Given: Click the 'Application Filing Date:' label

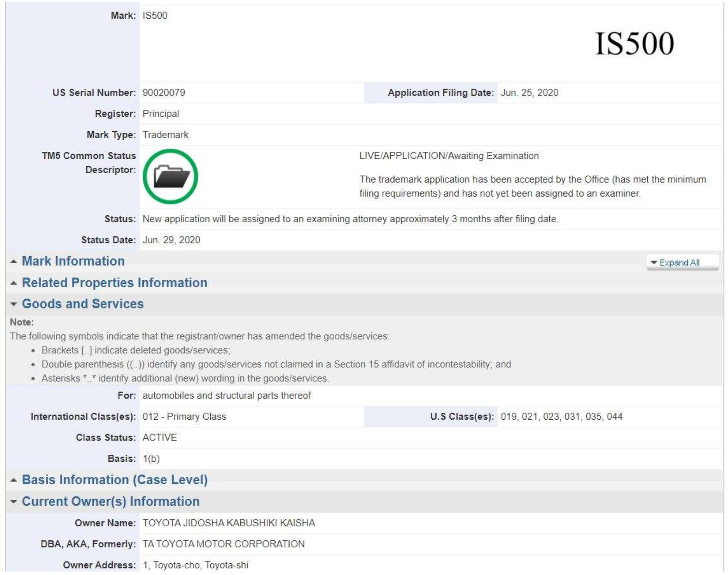Looking at the screenshot, I should [x=441, y=93].
